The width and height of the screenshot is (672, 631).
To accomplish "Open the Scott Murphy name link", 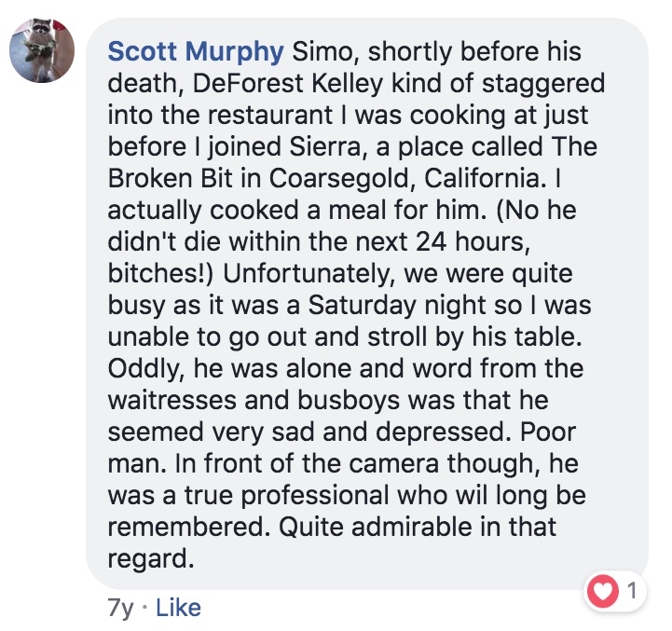I will pyautogui.click(x=198, y=49).
